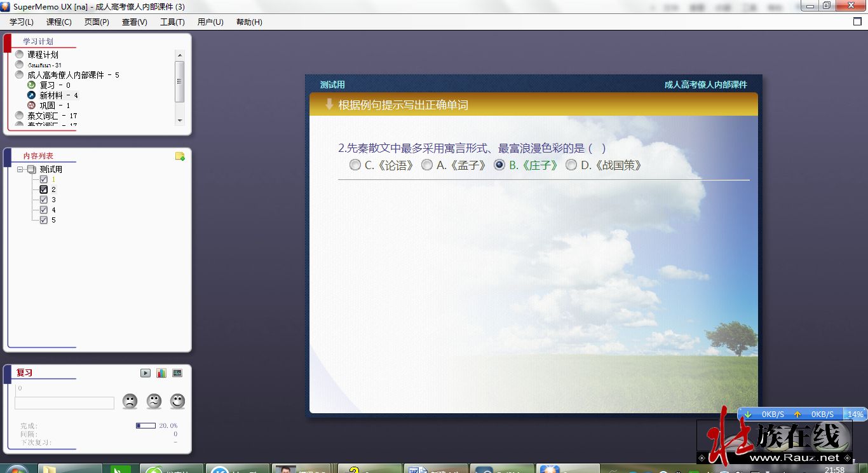Open the 学习(L) menu
This screenshot has width=868, height=473.
(22, 22)
